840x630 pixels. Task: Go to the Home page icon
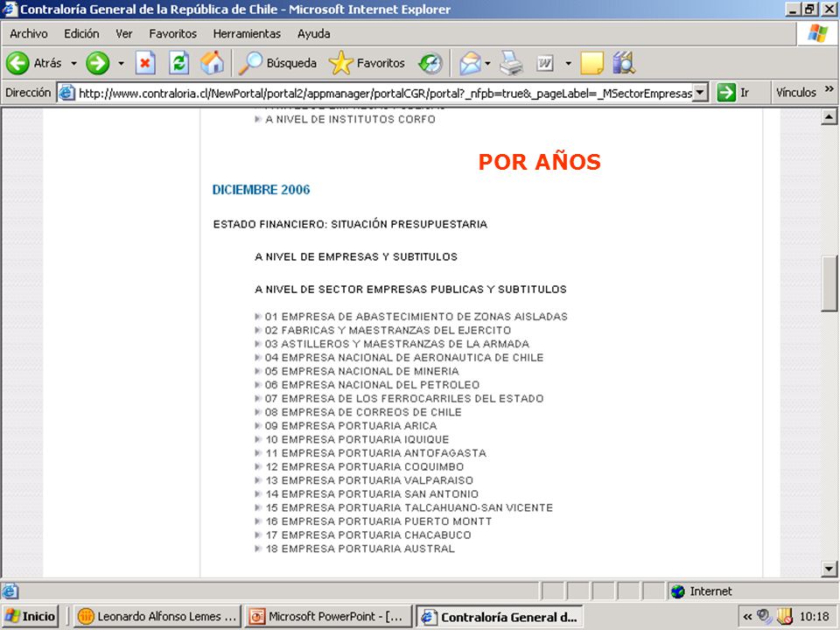pyautogui.click(x=212, y=63)
